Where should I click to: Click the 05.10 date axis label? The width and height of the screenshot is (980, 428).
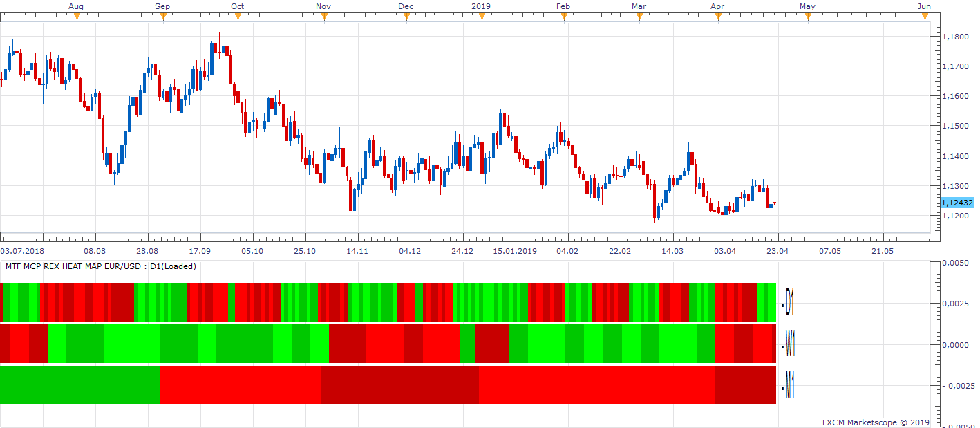(x=252, y=251)
